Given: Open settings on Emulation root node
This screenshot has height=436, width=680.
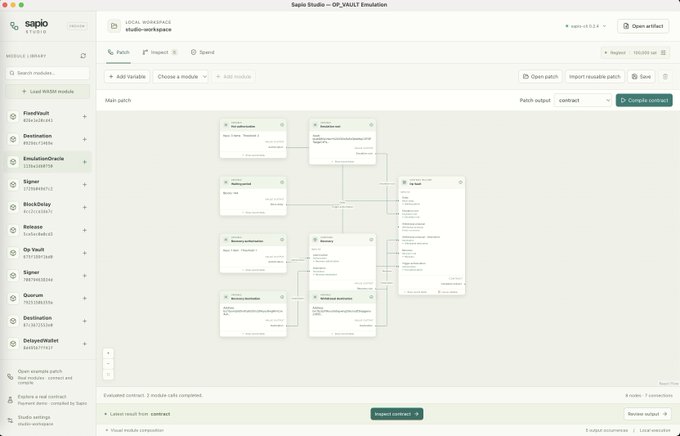Looking at the screenshot, I should pyautogui.click(x=371, y=125).
